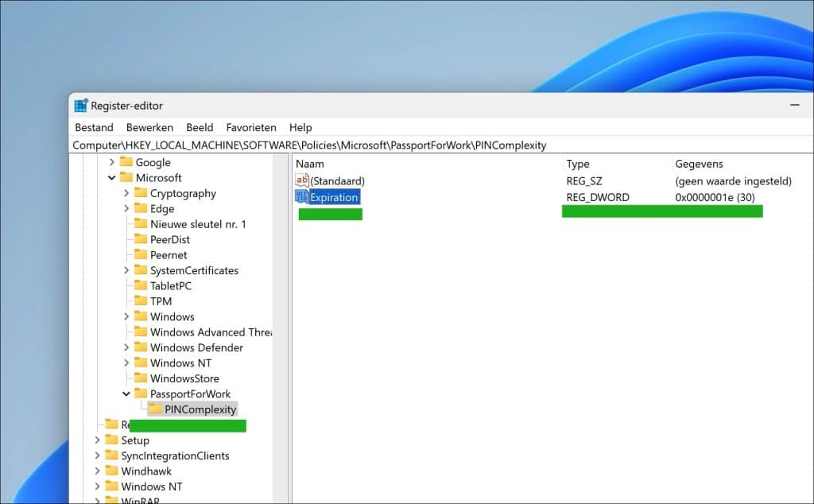Collapse the Microsoft key
The height and width of the screenshot is (504, 814).
pos(111,177)
